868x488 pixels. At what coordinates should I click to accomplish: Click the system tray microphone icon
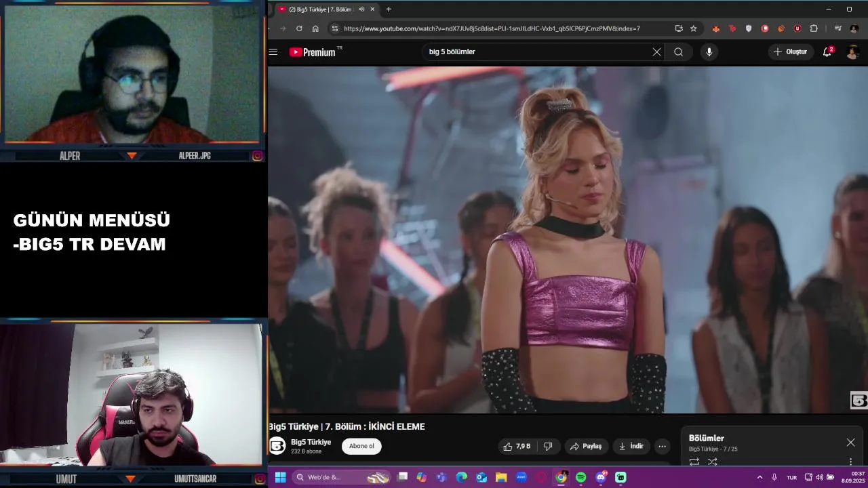coord(774,477)
